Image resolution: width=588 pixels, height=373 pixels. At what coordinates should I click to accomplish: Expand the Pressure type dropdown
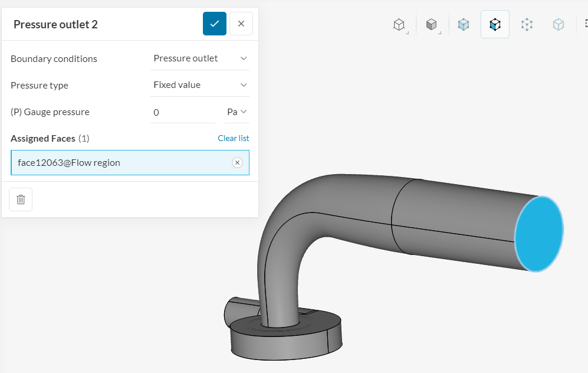coord(200,85)
